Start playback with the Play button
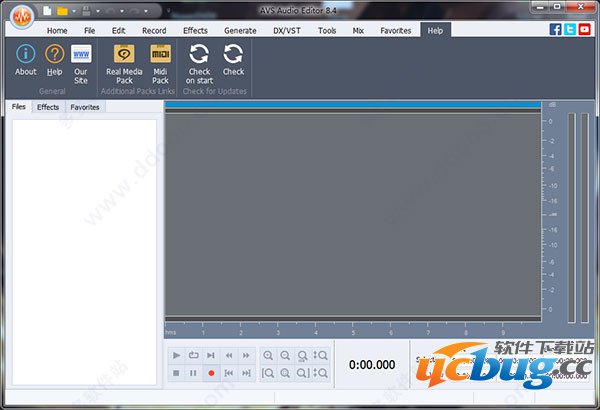This screenshot has width=600, height=410. pyautogui.click(x=176, y=355)
